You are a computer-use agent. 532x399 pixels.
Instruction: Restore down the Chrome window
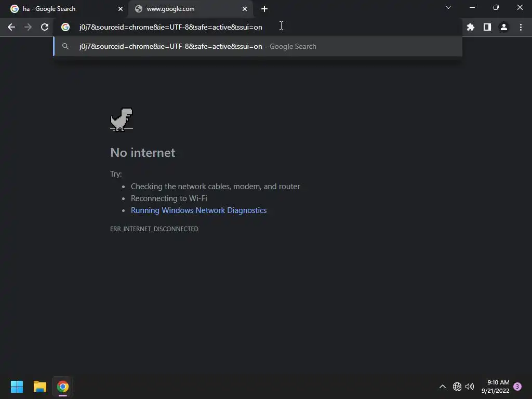coord(496,7)
